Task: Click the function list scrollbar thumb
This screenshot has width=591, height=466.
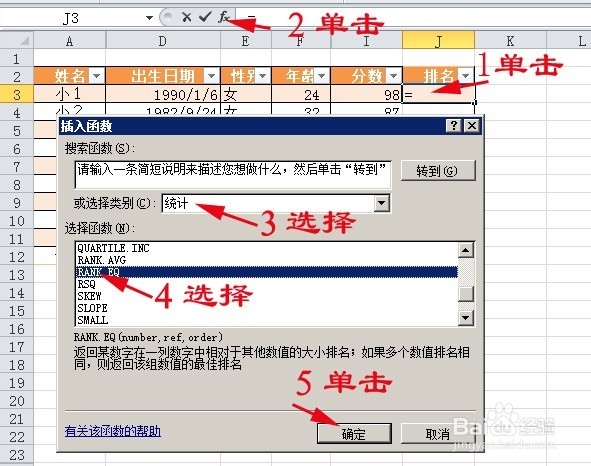Action: (466, 294)
